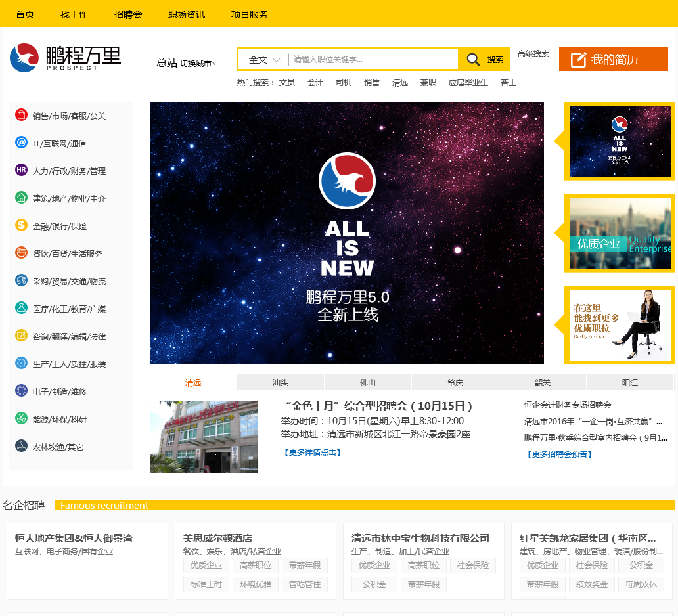Select the 优质职位 woman banner thumbnail

pyautogui.click(x=620, y=325)
